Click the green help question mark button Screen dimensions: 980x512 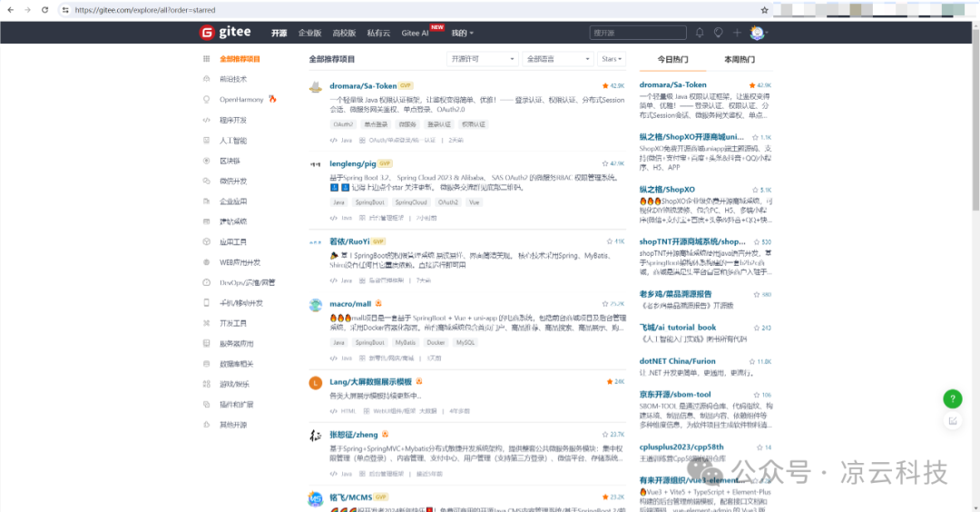953,399
